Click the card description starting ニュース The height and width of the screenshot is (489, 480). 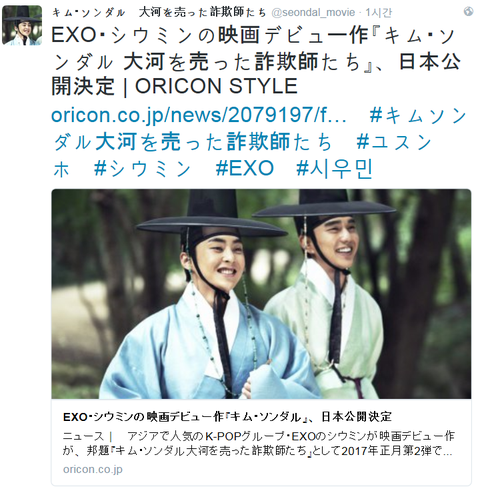point(259,444)
